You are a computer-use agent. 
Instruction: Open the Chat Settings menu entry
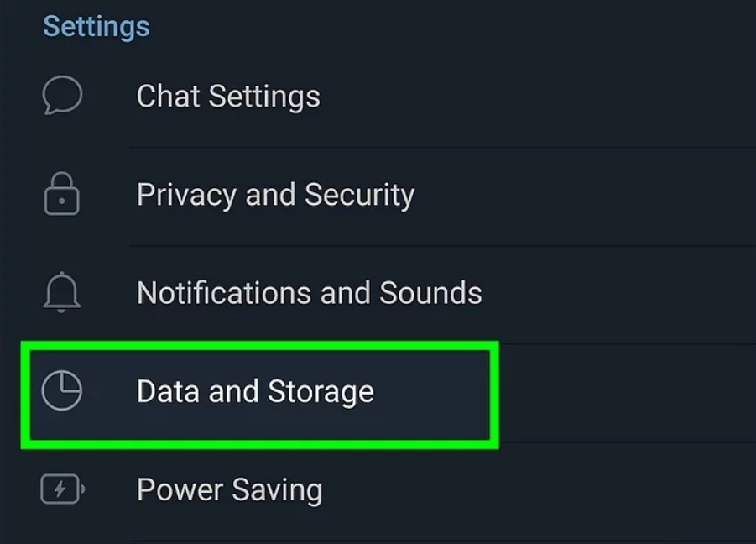pyautogui.click(x=228, y=97)
